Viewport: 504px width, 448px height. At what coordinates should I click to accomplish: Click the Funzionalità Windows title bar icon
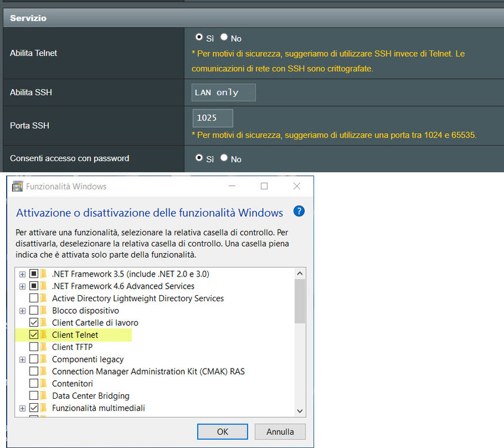pos(17,186)
